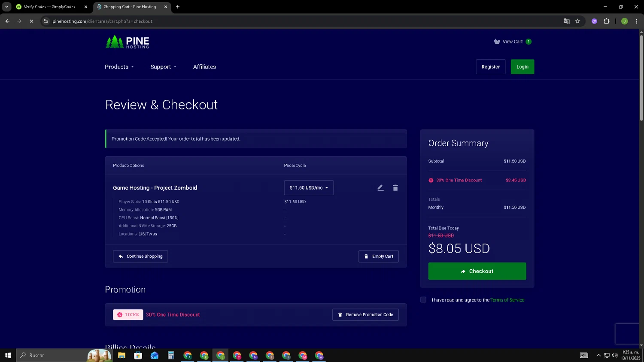The height and width of the screenshot is (362, 644).
Task: Select Shopping Cart Pine Hosting tab
Action: (130, 7)
